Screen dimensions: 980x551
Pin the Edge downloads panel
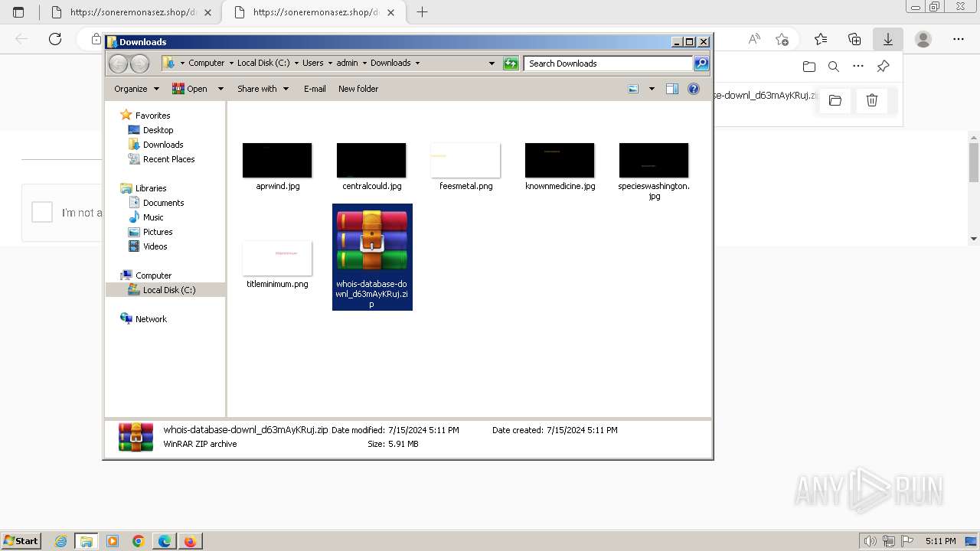click(x=883, y=67)
